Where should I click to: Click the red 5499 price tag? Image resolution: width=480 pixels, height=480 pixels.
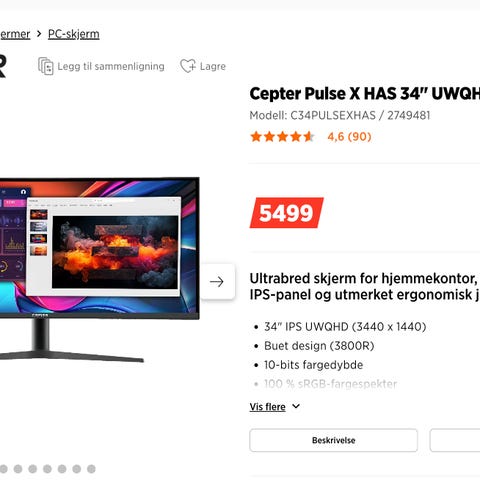click(x=287, y=213)
